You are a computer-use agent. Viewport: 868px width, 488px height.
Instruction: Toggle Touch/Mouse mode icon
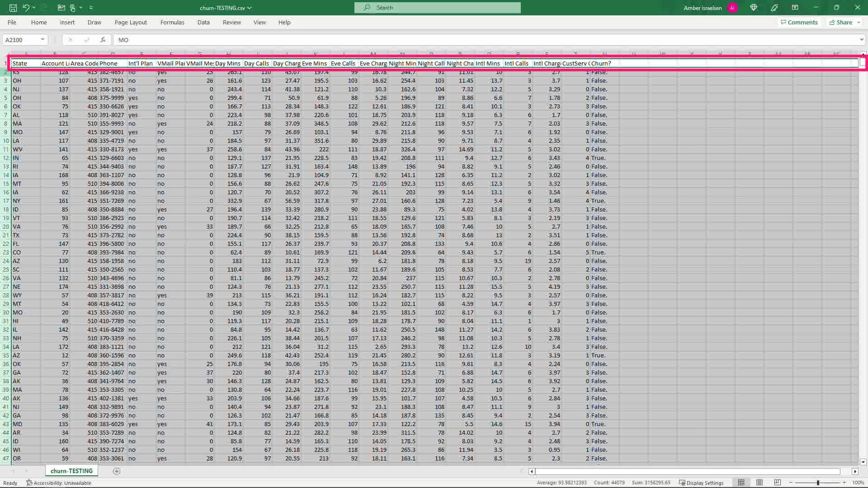point(72,8)
